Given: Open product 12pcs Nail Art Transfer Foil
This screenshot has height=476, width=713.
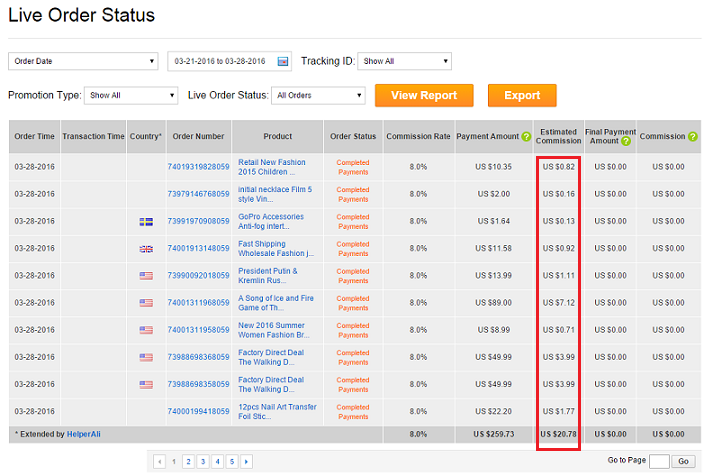Looking at the screenshot, I should (277, 411).
